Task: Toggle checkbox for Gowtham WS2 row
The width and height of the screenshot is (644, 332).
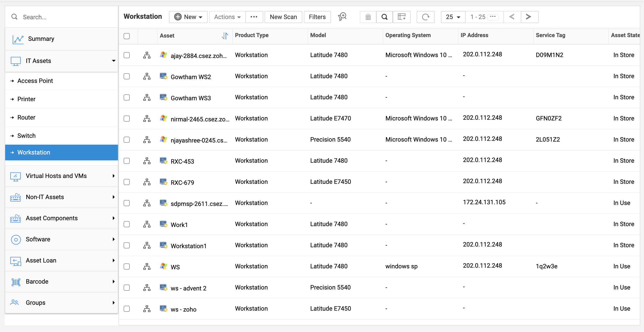Action: point(127,76)
